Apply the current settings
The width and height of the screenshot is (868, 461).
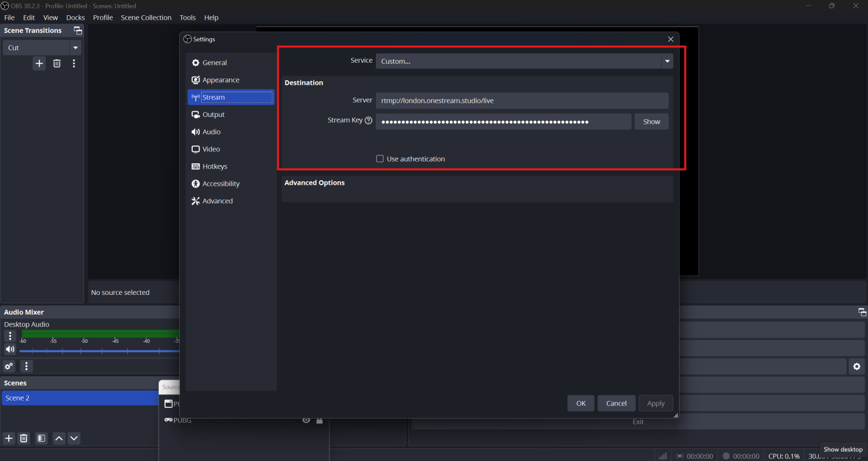(656, 403)
